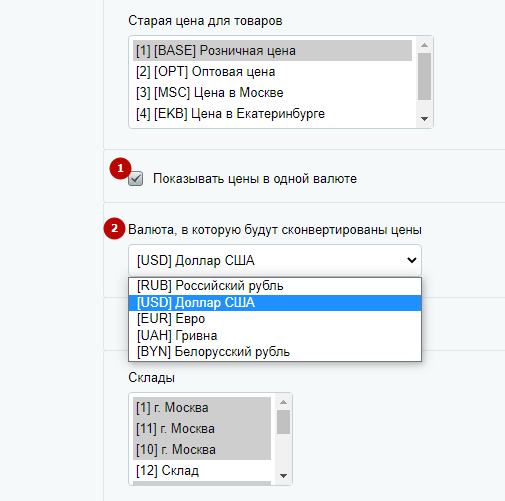Viewport: 505px width, 501px height.
Task: Select warehouse [12] Склад
Action: click(202, 471)
